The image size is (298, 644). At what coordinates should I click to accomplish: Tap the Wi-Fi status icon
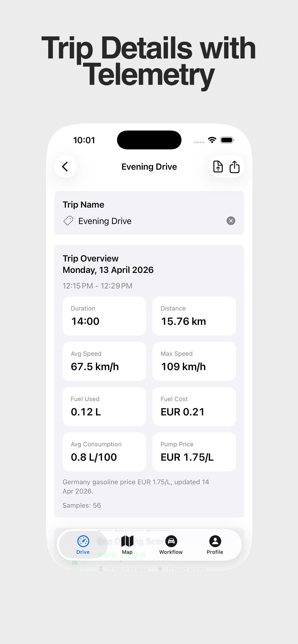pos(212,140)
